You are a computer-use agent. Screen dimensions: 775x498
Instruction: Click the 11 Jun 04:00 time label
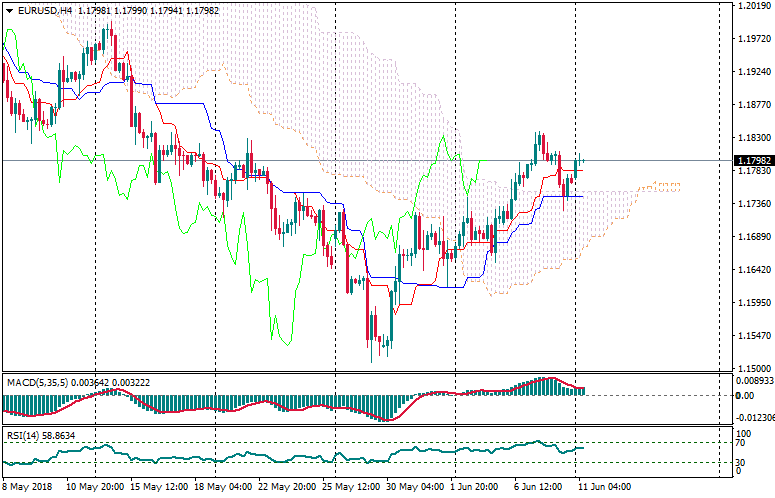pos(603,486)
